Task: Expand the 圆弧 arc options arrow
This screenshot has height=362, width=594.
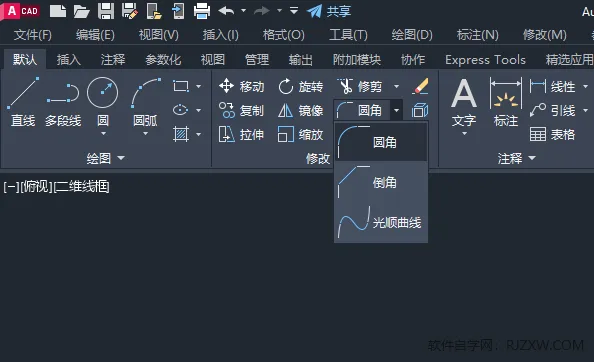Action: coord(145,133)
